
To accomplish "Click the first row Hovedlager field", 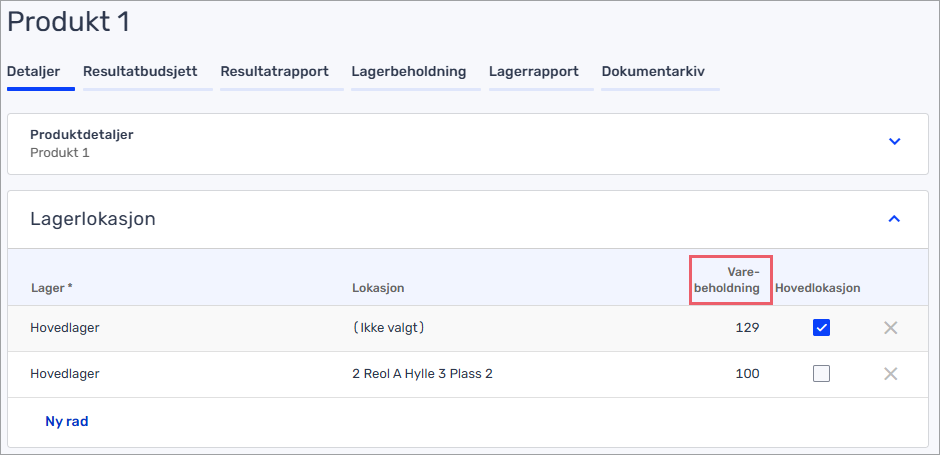I will [x=65, y=328].
